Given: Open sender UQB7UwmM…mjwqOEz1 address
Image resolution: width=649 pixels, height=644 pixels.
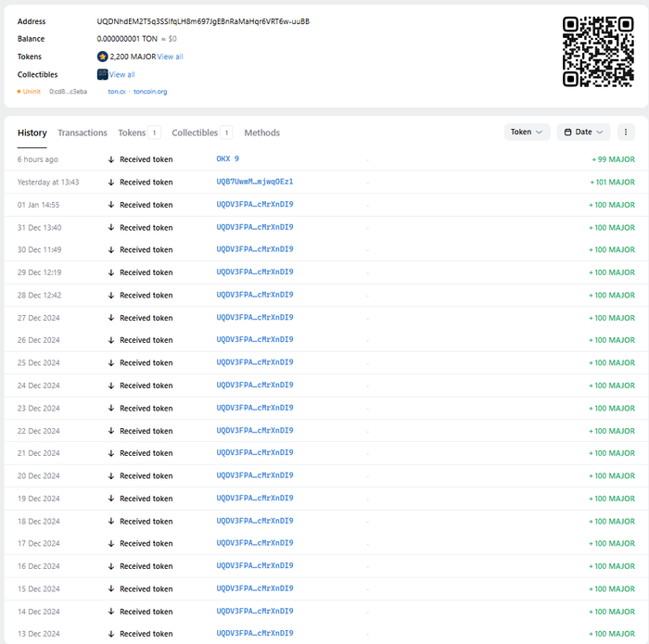Looking at the screenshot, I should (x=255, y=182).
